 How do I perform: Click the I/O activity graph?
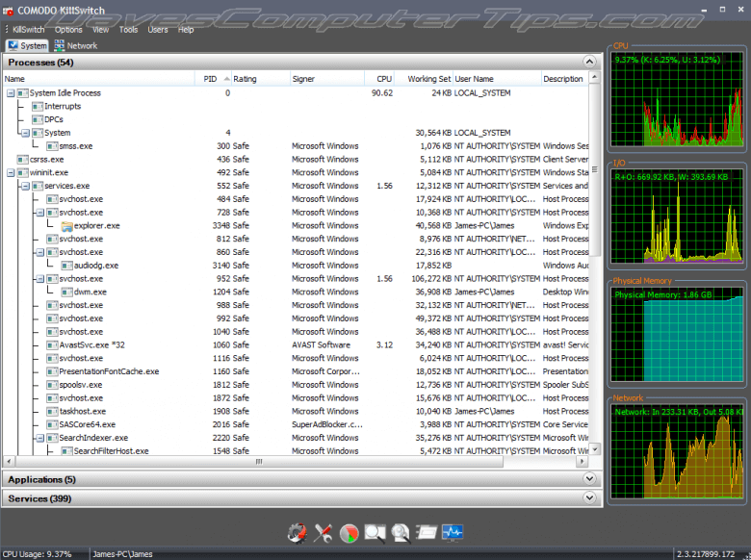[677, 216]
